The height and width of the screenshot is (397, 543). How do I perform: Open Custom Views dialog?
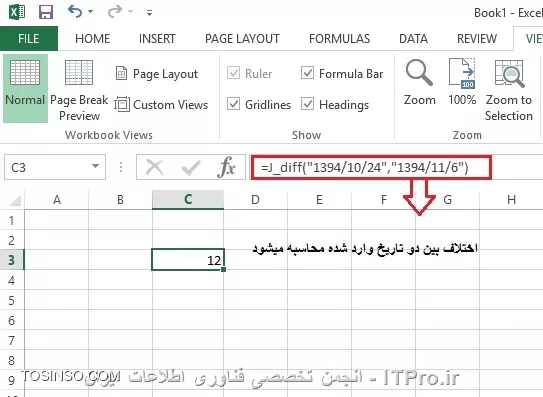pos(161,104)
